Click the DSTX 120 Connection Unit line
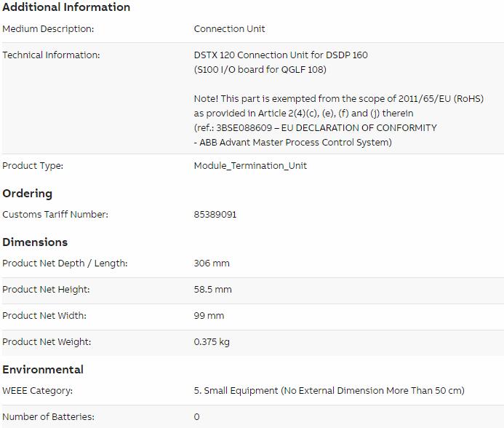This screenshot has width=504, height=428. pyautogui.click(x=281, y=55)
